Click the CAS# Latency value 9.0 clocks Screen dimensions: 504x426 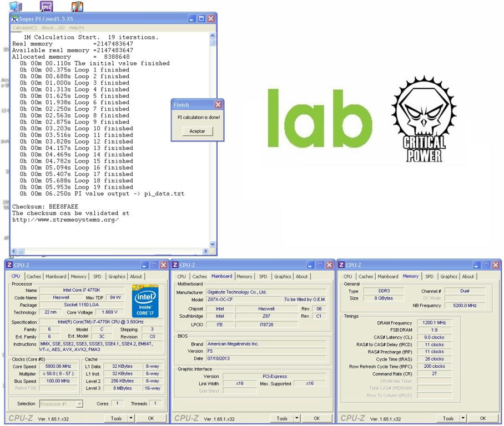434,337
